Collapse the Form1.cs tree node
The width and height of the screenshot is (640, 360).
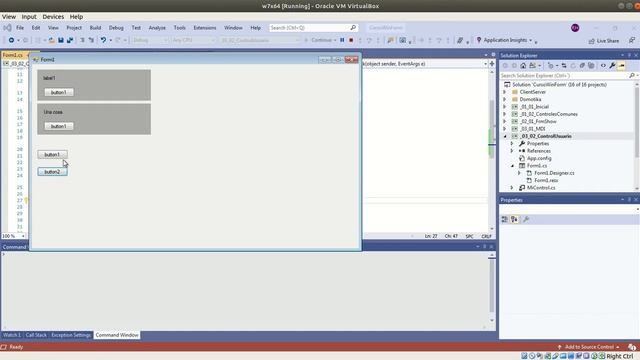(512, 166)
